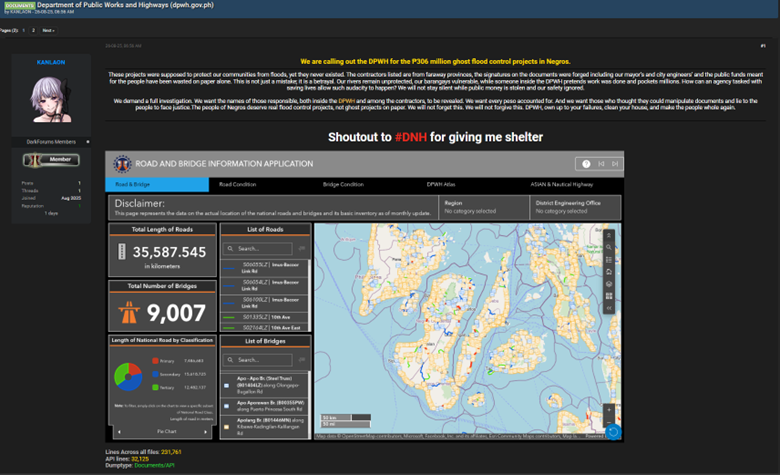Go to last page arrow in app header
780x475 pixels.
(x=615, y=164)
